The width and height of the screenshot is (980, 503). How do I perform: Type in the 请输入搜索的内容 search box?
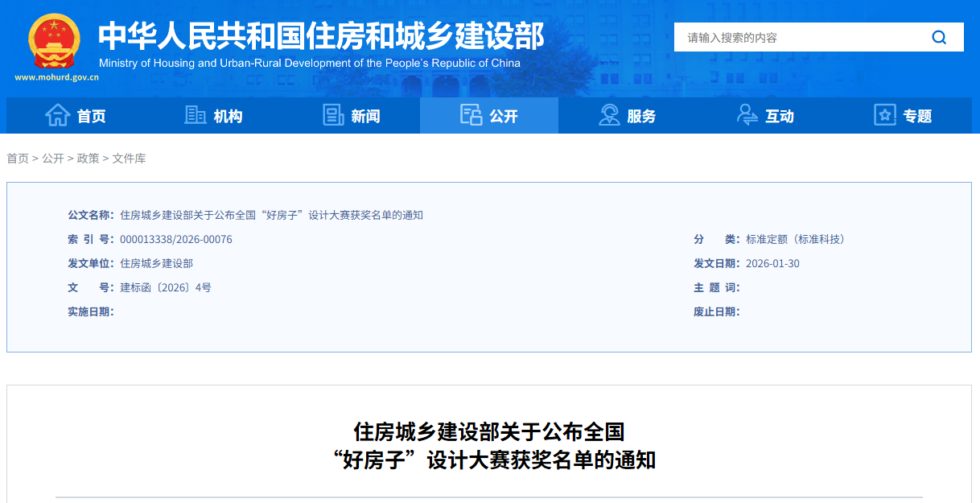pyautogui.click(x=797, y=37)
